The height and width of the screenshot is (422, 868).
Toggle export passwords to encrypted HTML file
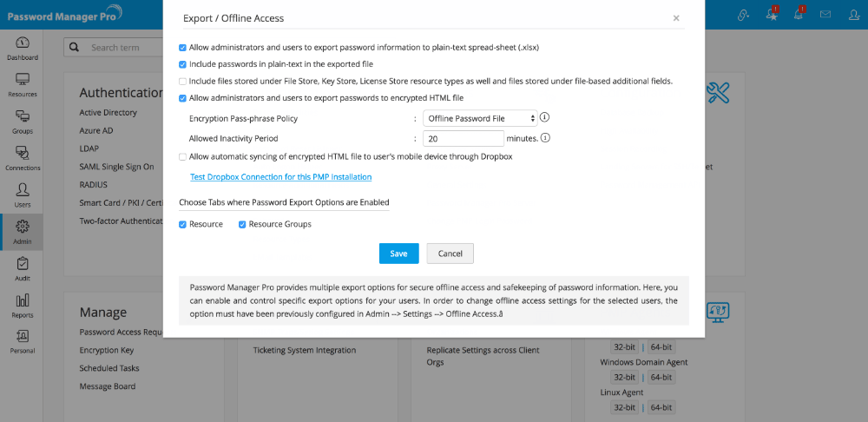182,98
